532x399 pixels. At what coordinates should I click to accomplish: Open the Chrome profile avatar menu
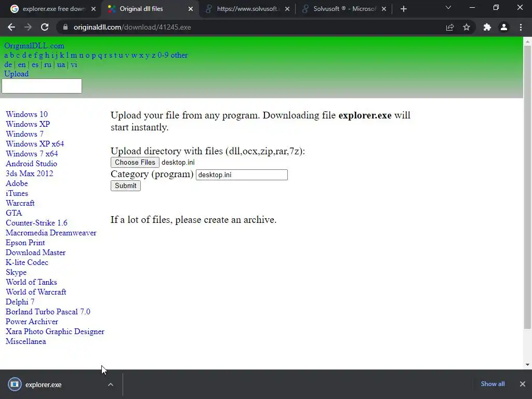504,27
